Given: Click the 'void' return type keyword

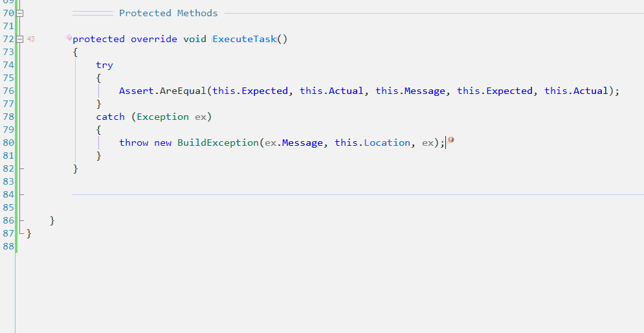Looking at the screenshot, I should [x=195, y=39].
